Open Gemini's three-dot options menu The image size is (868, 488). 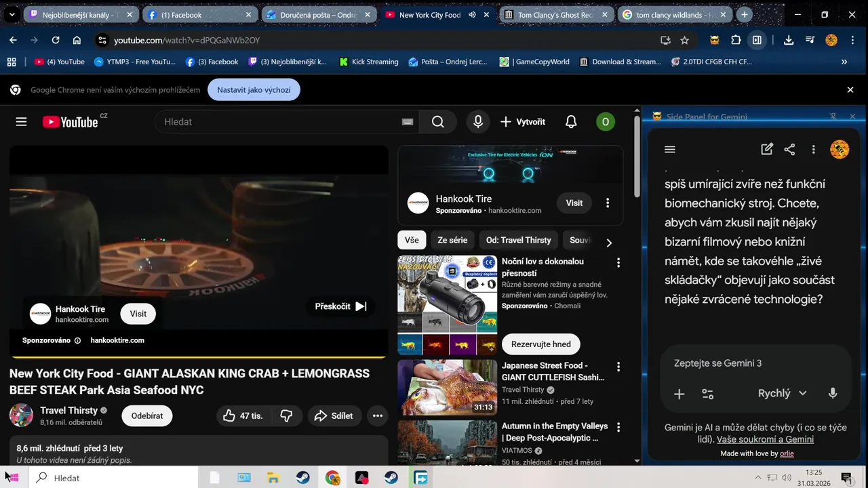813,150
